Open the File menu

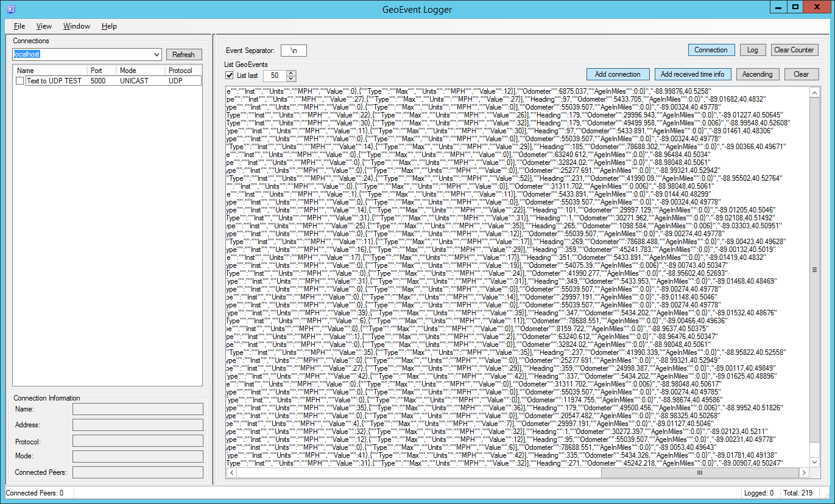[19, 26]
